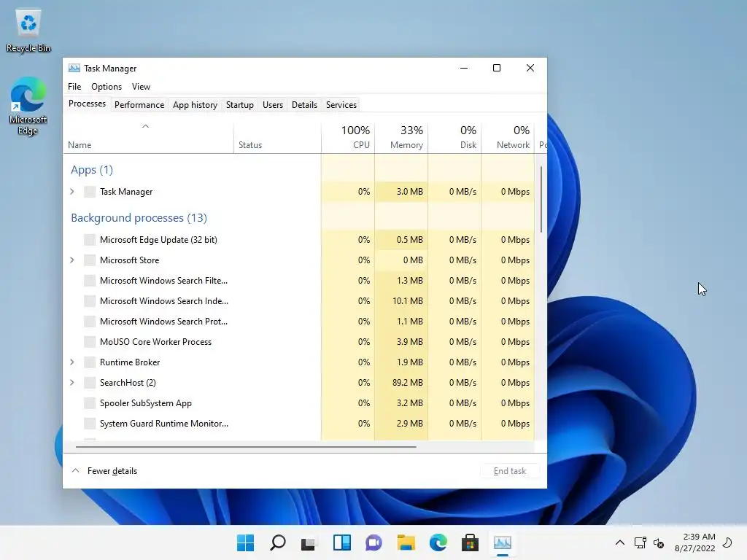This screenshot has height=560, width=747.
Task: Click the Apps (1) group heading
Action: [x=92, y=170]
